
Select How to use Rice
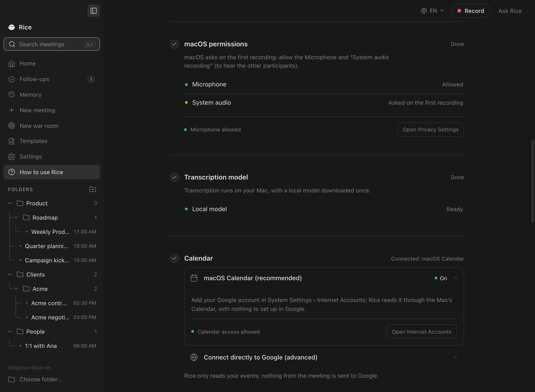coord(51,172)
